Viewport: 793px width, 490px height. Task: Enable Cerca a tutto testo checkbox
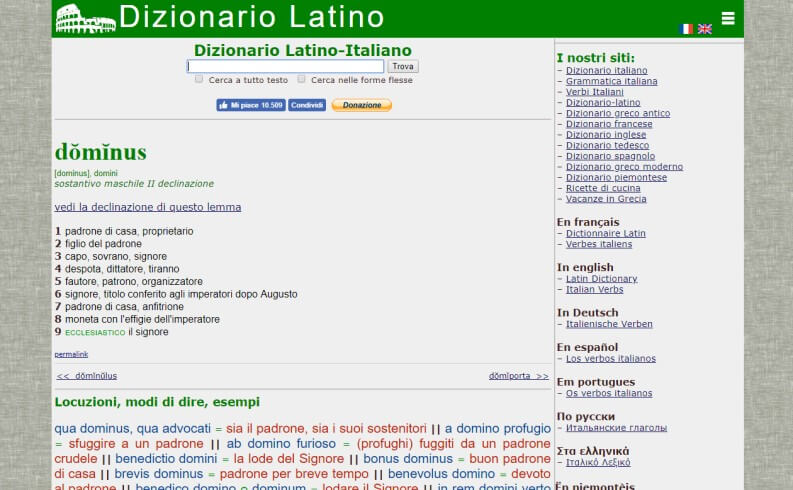(x=199, y=79)
